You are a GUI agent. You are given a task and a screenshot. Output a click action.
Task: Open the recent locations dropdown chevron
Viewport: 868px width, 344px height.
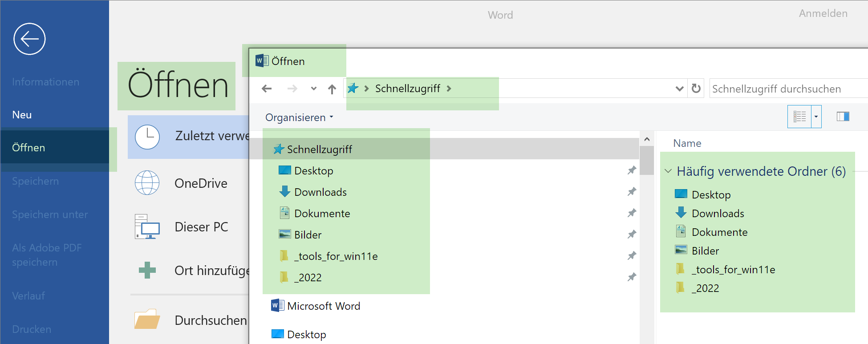tap(314, 89)
